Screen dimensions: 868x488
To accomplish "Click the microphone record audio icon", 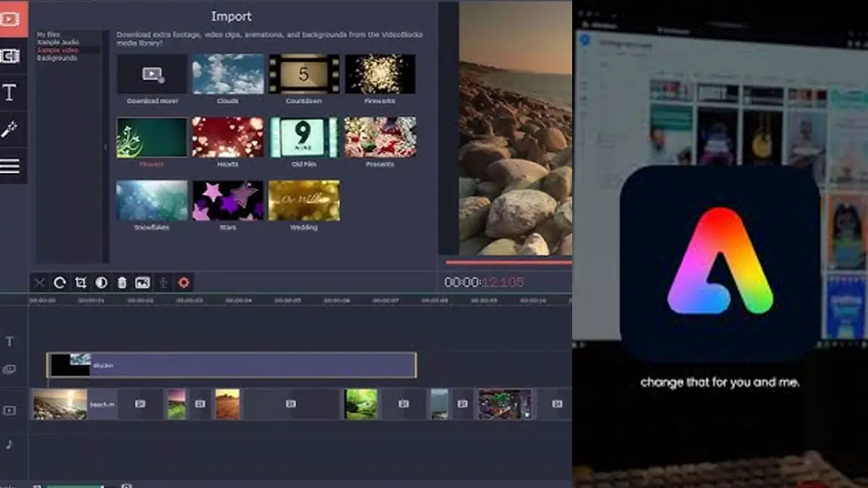I will 163,283.
